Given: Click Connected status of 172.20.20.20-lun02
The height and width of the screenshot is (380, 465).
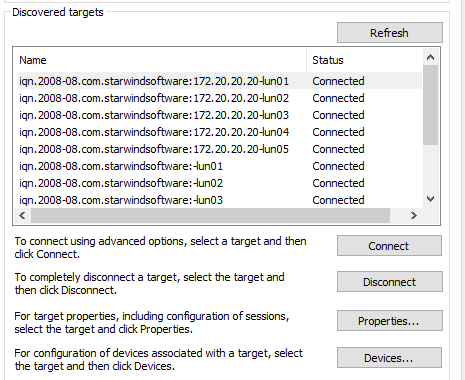Looking at the screenshot, I should (x=338, y=98).
